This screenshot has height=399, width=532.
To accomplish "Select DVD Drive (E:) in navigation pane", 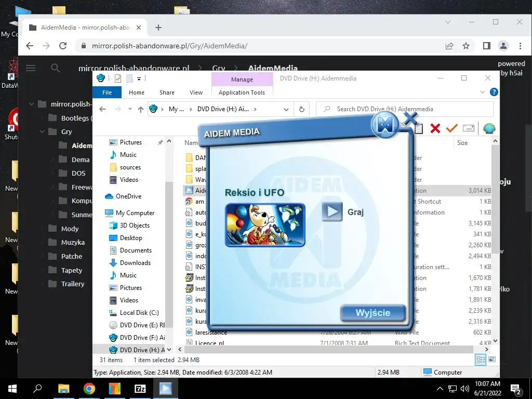I will point(137,325).
